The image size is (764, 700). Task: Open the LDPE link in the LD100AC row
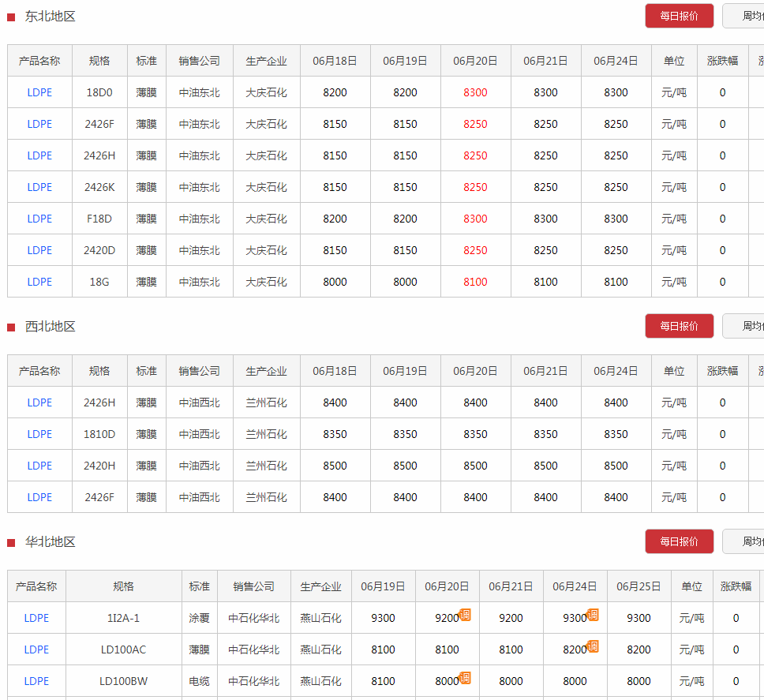[36, 649]
